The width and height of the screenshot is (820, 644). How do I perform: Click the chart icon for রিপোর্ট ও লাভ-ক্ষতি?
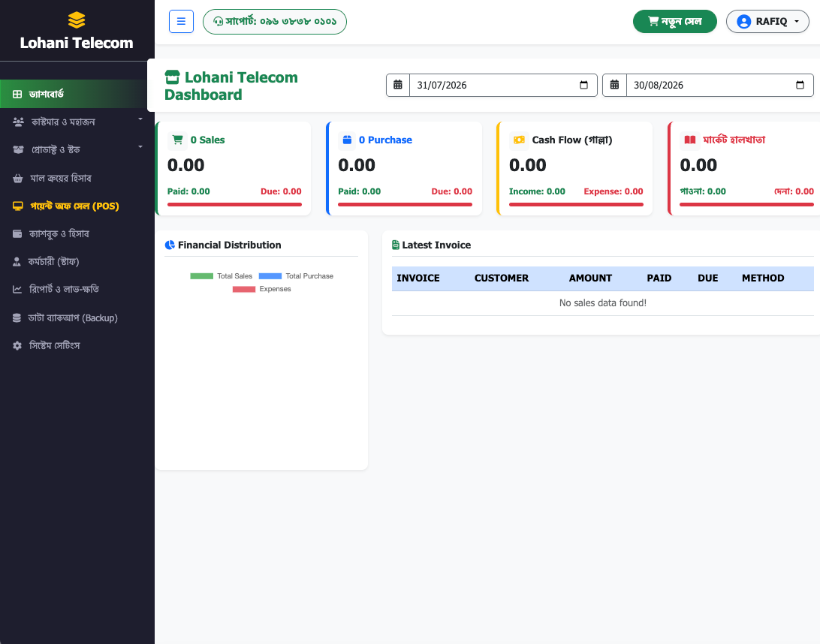pos(17,289)
